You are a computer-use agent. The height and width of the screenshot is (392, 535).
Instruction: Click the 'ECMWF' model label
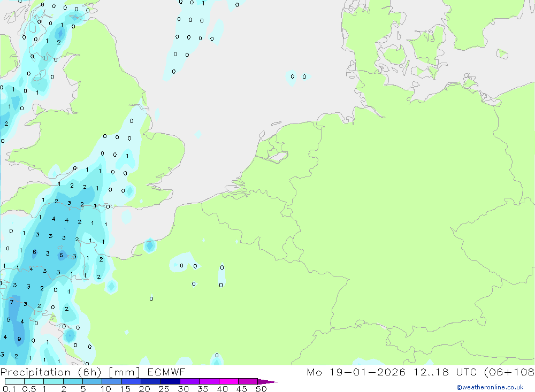[x=166, y=372]
